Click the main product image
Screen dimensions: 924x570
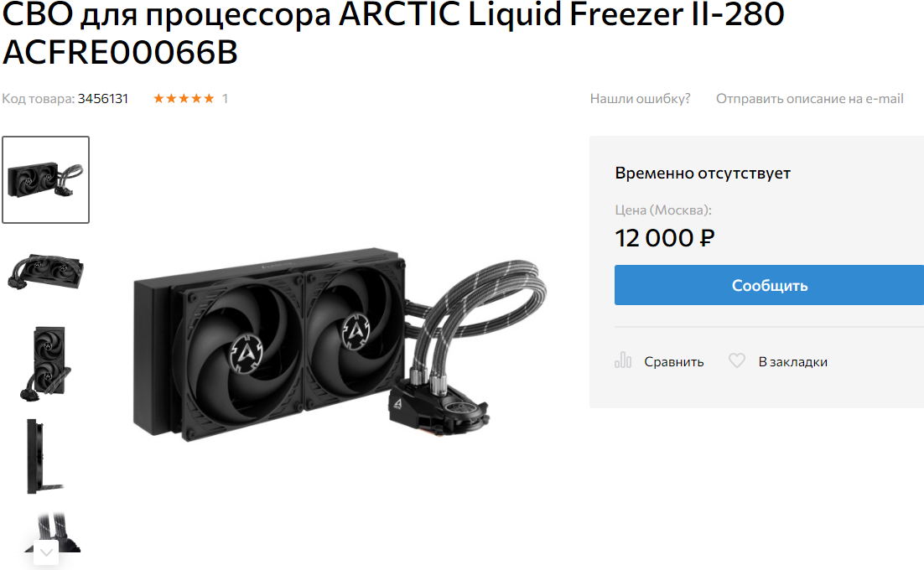(340, 345)
